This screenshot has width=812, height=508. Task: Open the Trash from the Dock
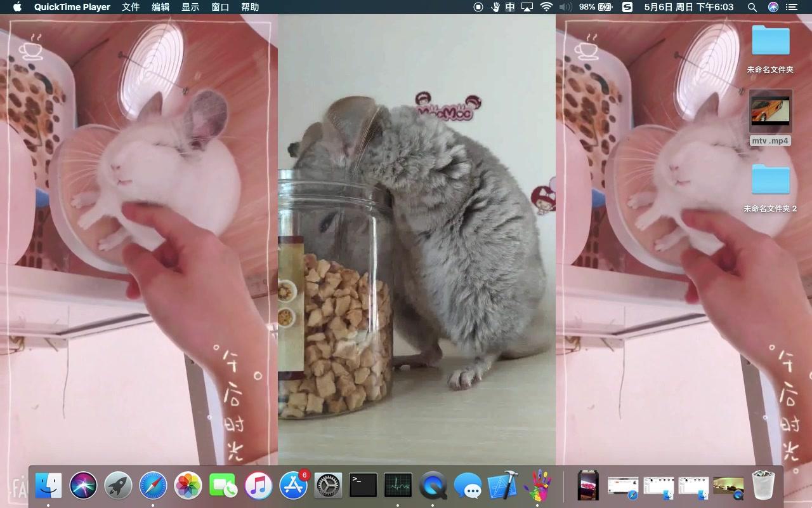coord(762,486)
